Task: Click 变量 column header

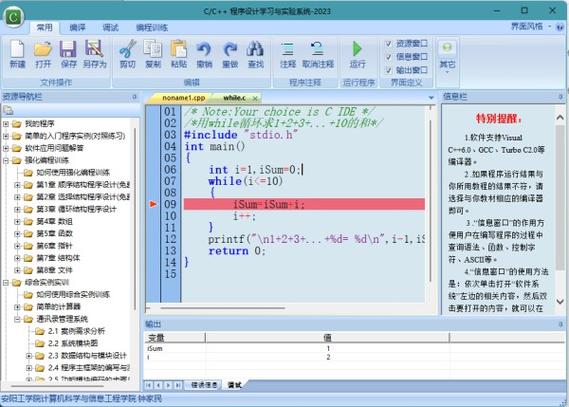Action: pyautogui.click(x=175, y=338)
